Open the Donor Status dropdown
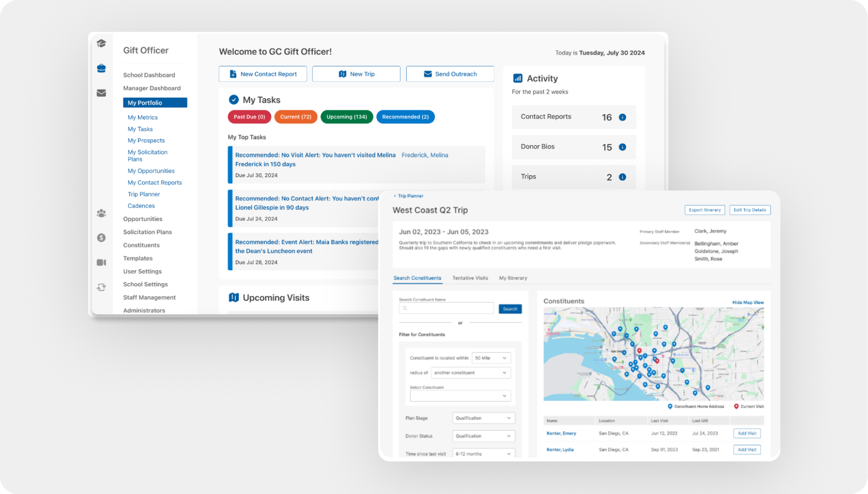The height and width of the screenshot is (494, 868). [x=484, y=436]
